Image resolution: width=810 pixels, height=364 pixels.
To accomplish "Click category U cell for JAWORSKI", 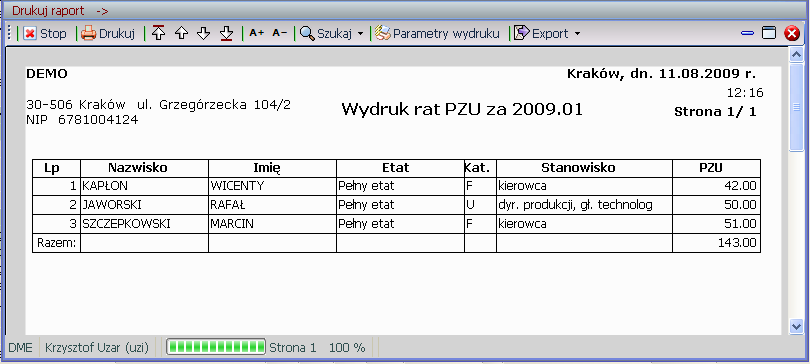I will click(x=480, y=205).
